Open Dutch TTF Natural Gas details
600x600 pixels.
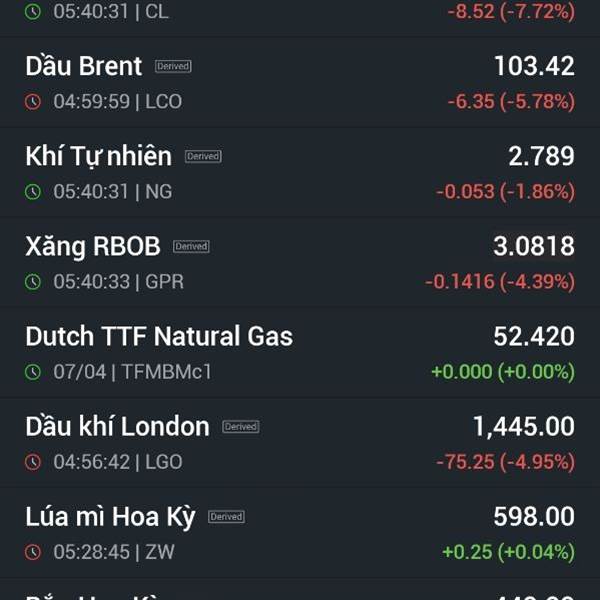300,353
